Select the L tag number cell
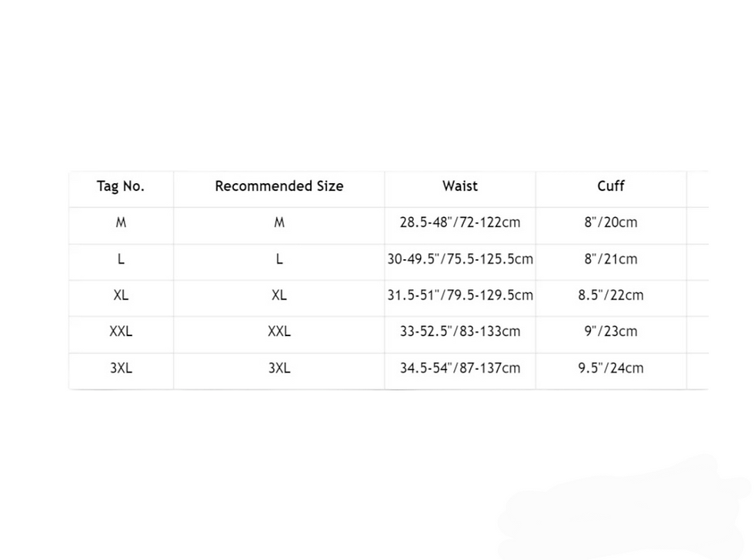Screen dimensions: 754x560 tap(121, 259)
